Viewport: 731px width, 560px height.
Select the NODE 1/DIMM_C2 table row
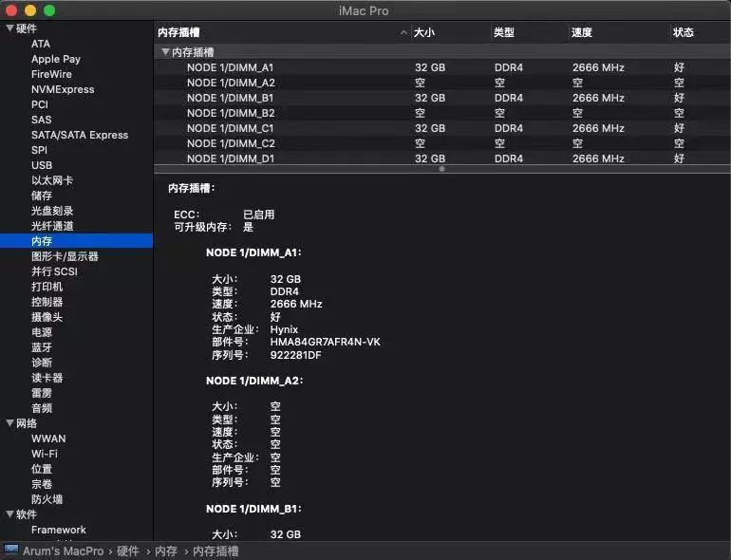(442, 143)
